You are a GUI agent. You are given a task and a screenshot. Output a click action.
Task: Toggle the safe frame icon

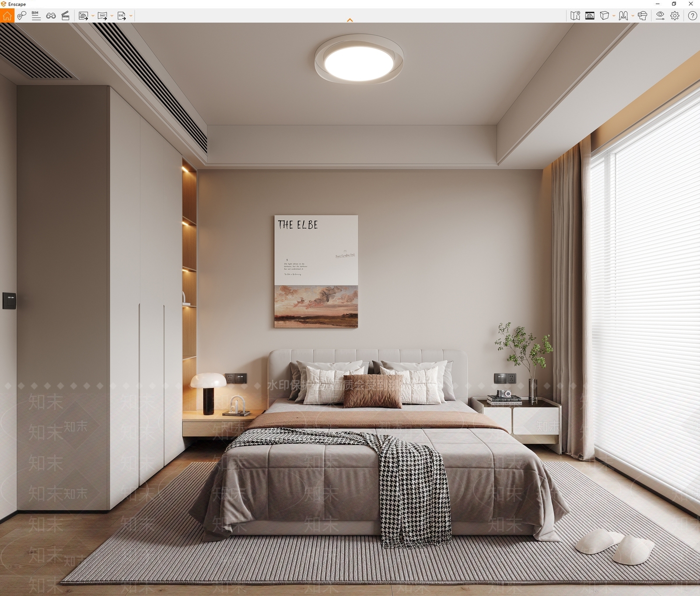pos(590,16)
